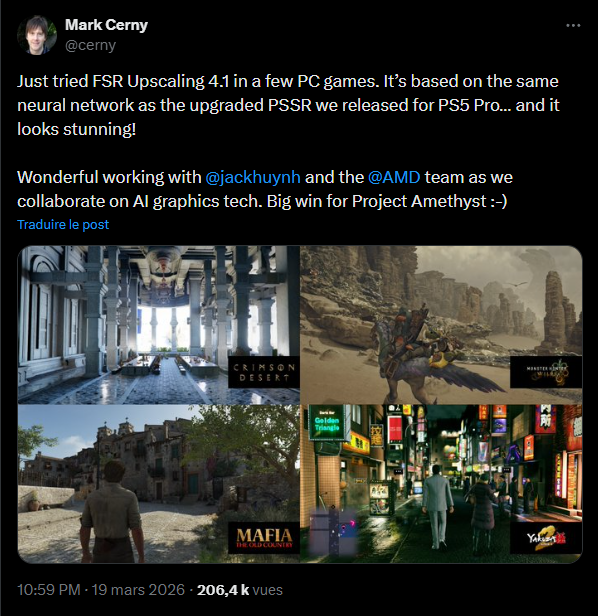The width and height of the screenshot is (598, 616).
Task: Open the Monster Hunter Wilds screenshot
Action: coord(441,325)
